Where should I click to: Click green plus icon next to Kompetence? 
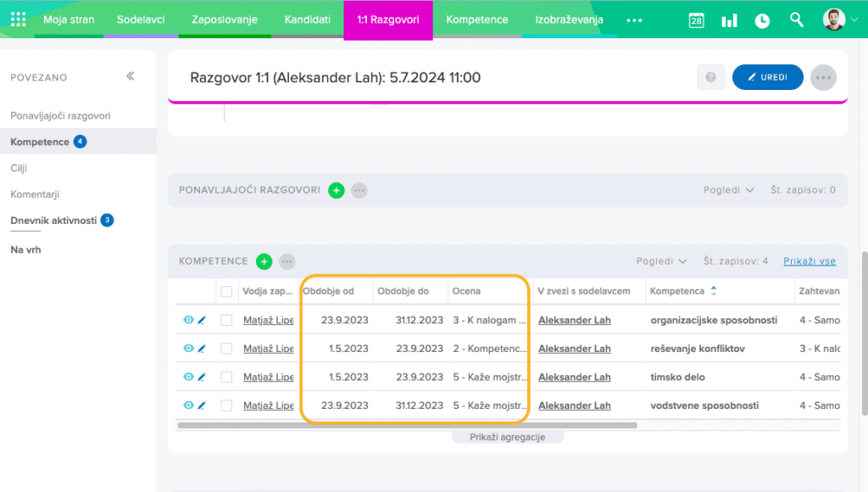(264, 261)
